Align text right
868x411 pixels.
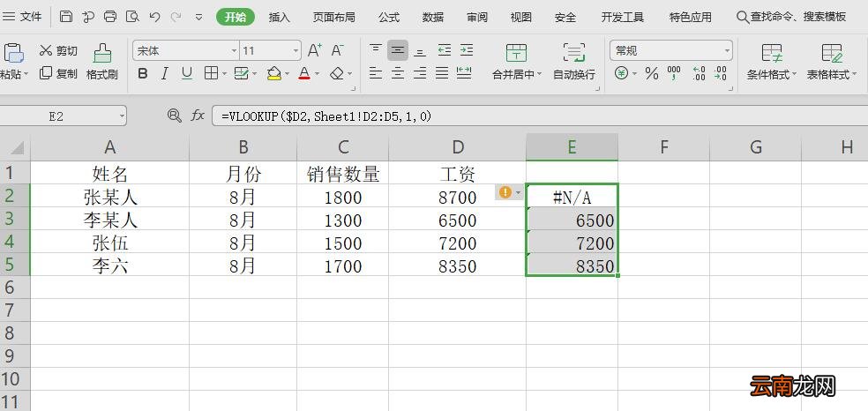420,73
